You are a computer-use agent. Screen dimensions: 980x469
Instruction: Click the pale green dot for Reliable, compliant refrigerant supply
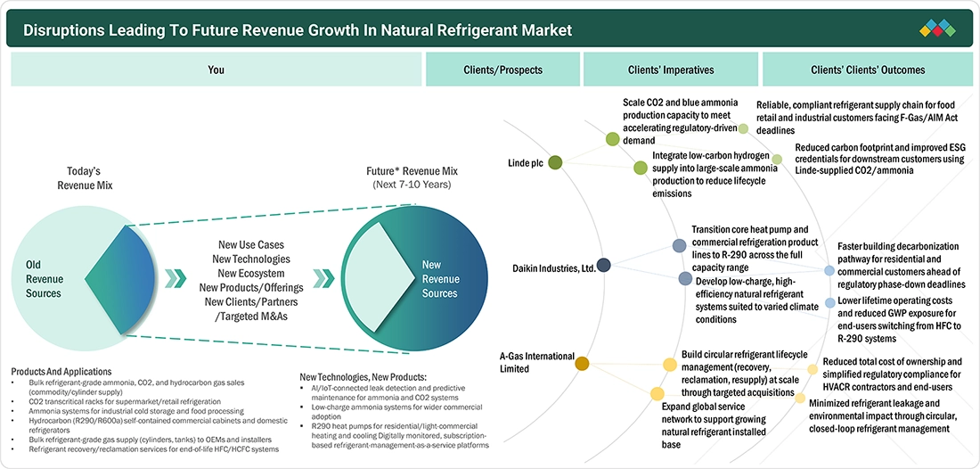pos(743,128)
